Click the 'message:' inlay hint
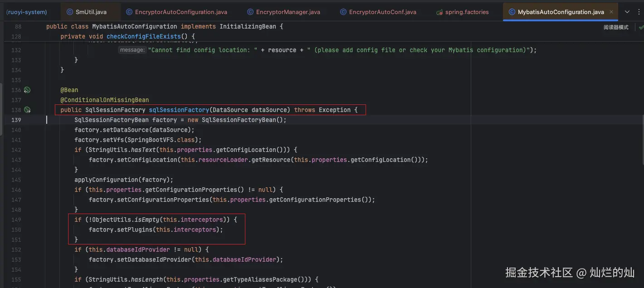 coord(132,50)
